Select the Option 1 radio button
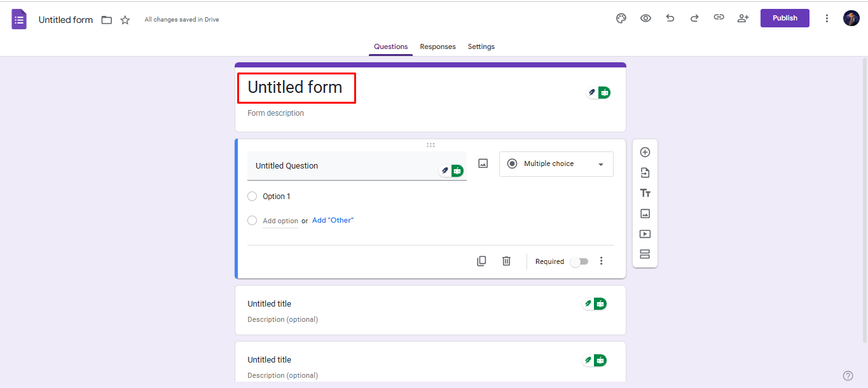 [252, 197]
